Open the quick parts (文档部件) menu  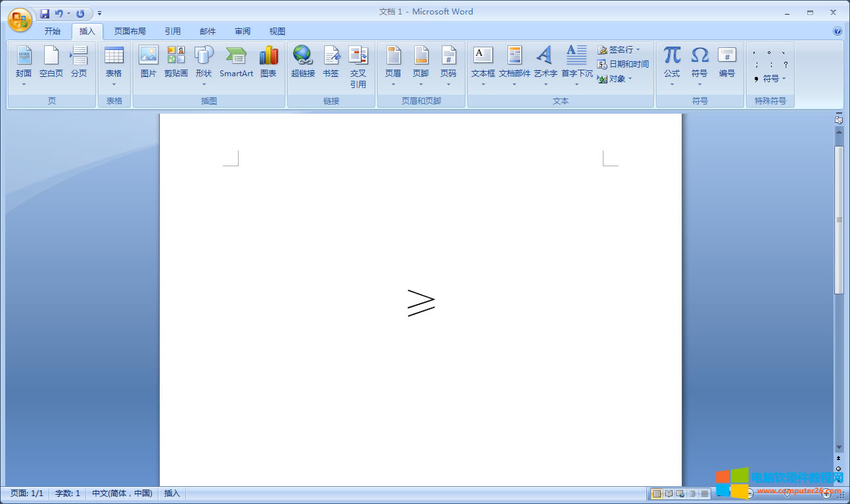(x=514, y=66)
